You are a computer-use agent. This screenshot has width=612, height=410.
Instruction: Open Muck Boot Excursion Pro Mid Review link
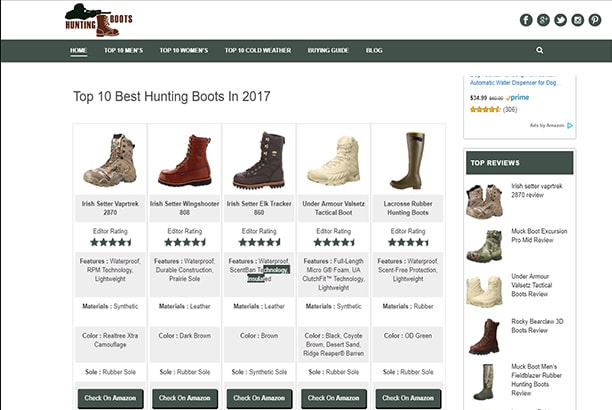coord(539,235)
